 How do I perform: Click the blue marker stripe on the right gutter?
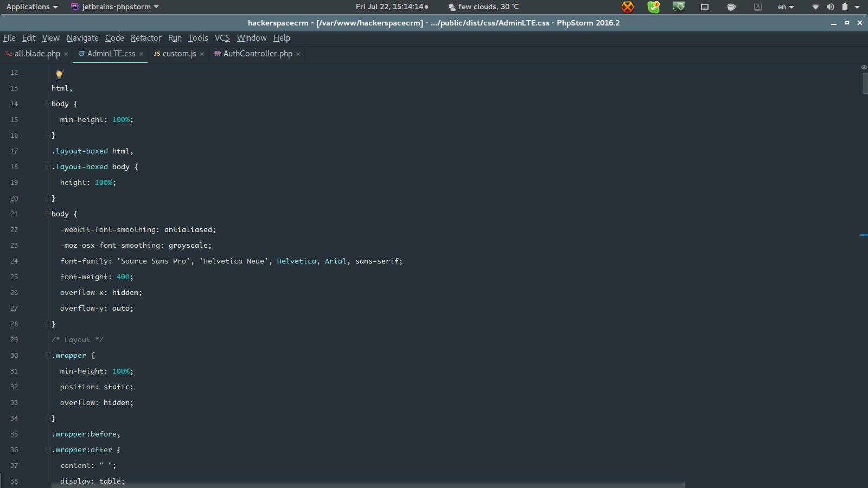click(864, 235)
